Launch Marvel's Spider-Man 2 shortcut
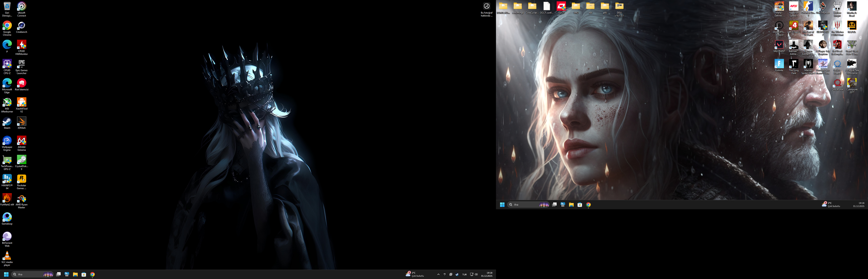868x279 pixels. click(808, 67)
